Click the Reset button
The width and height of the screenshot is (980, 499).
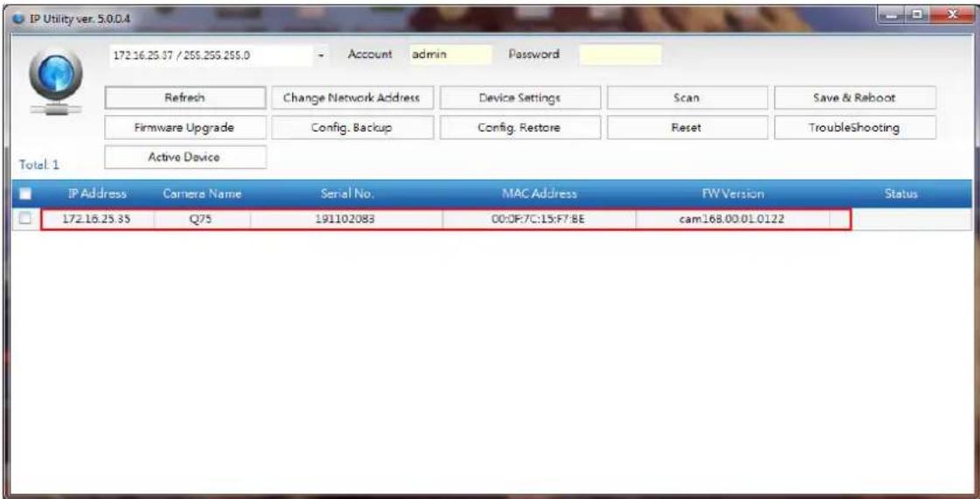pos(688,128)
